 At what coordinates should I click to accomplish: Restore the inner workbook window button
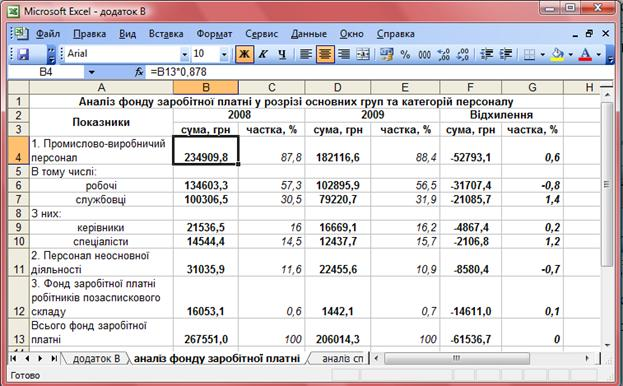coord(589,34)
